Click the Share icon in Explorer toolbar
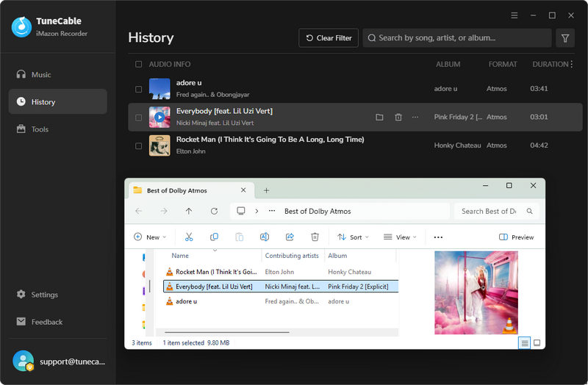 [x=290, y=237]
